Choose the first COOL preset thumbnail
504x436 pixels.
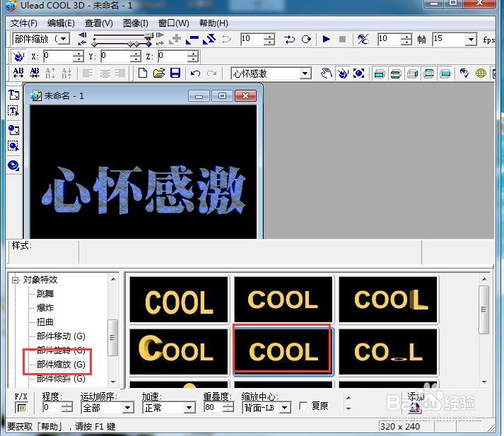coord(178,300)
